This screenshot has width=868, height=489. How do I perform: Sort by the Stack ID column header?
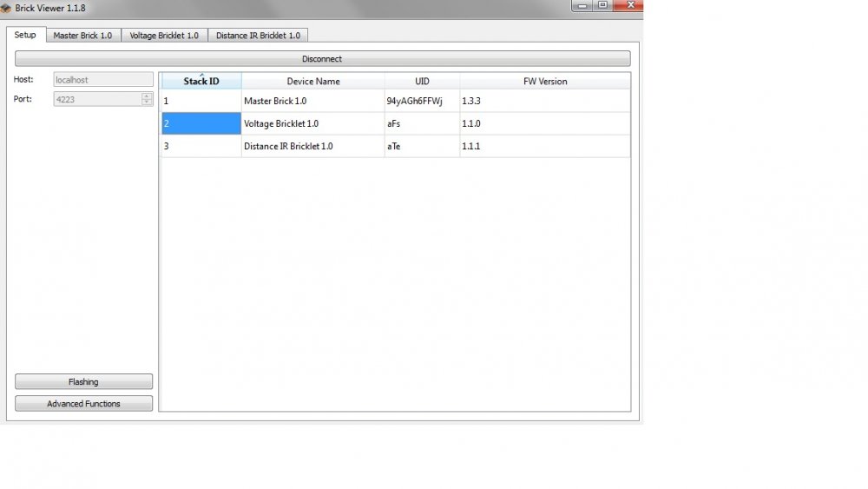201,82
